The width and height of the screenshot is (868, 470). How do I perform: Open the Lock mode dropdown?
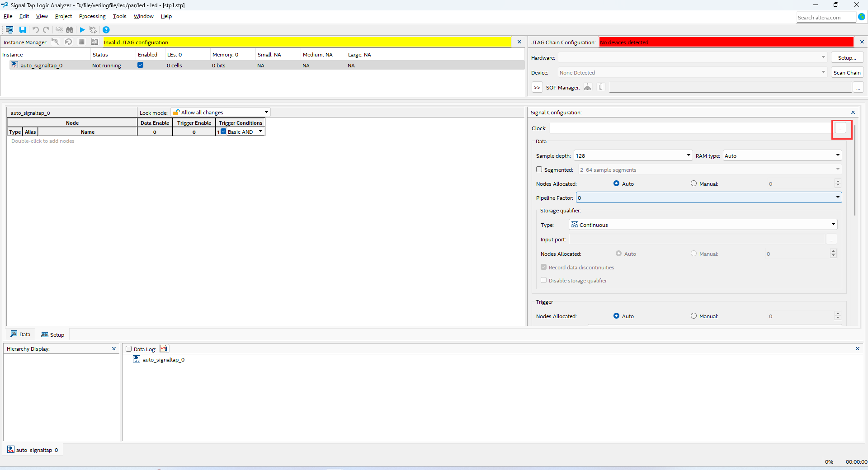tap(221, 112)
